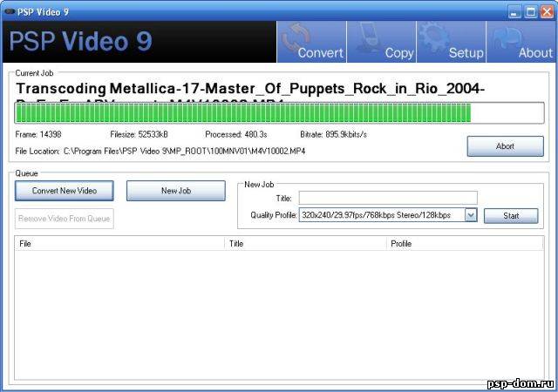Sort queue by File column header
Screen dimensions: 558x392
119,244
